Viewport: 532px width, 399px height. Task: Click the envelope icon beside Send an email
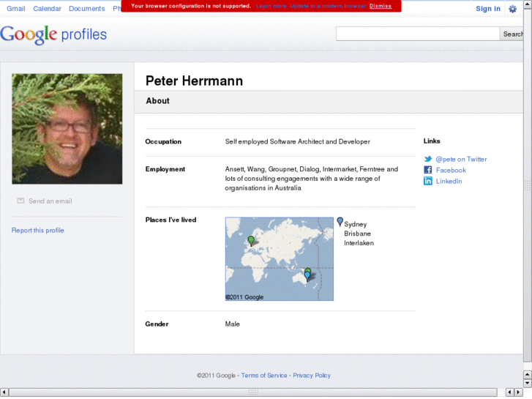[x=20, y=201]
